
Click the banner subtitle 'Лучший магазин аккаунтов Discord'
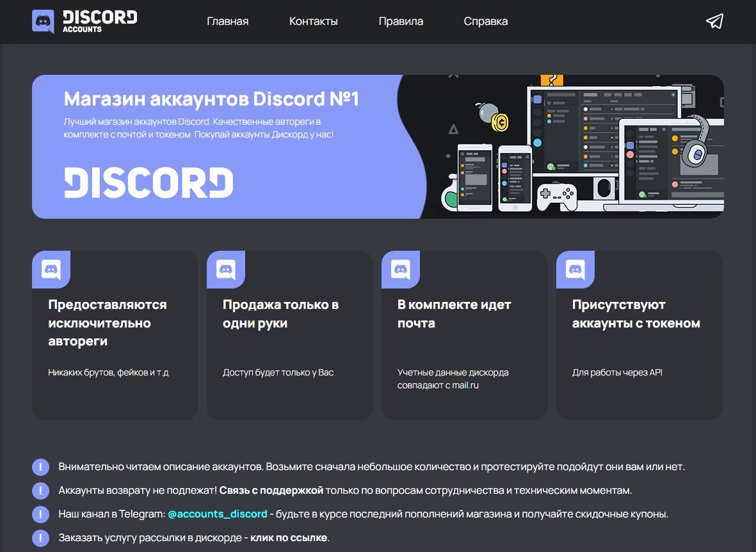click(x=198, y=128)
